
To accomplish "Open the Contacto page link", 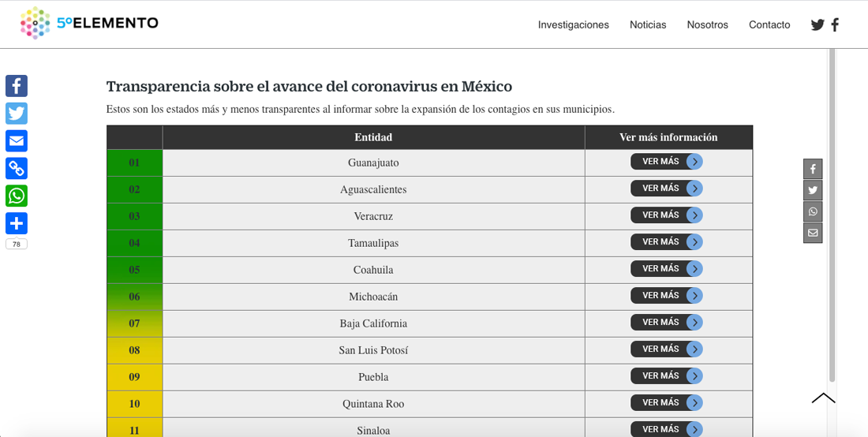I will [x=769, y=24].
